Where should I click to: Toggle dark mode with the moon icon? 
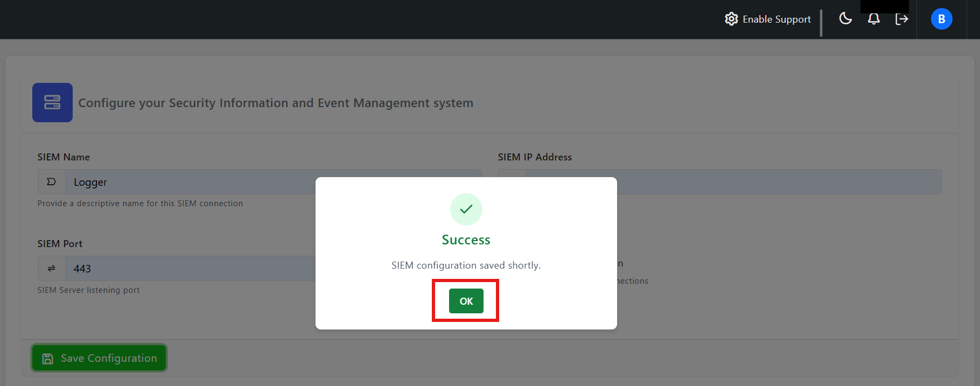tap(845, 19)
